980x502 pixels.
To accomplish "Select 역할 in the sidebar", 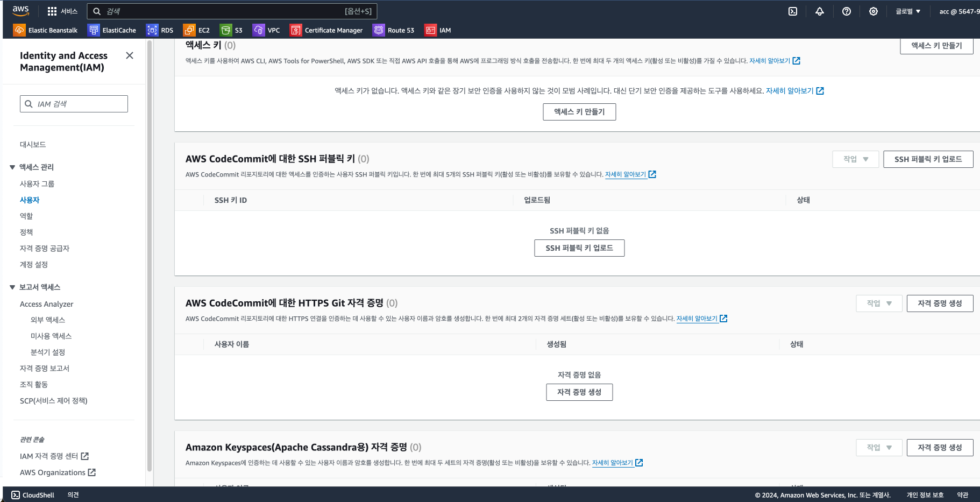I will (26, 216).
